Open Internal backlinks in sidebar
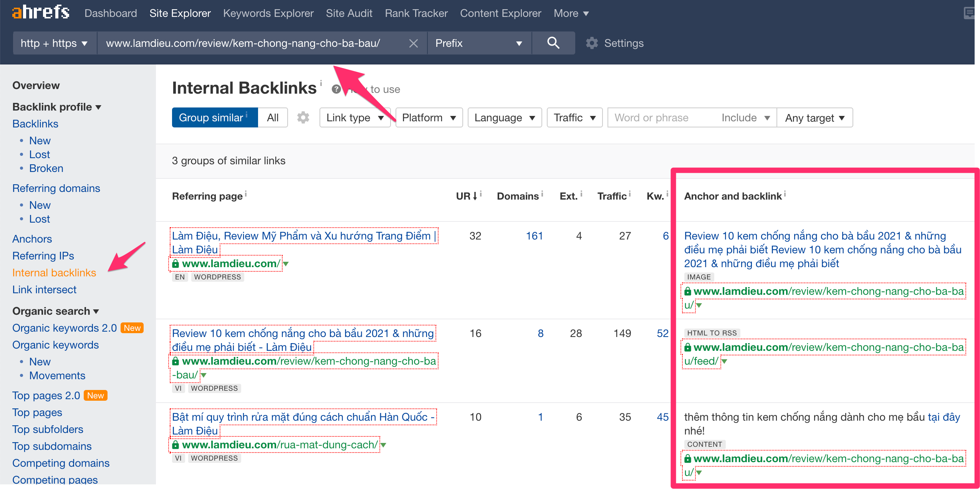Image resolution: width=980 pixels, height=489 pixels. click(x=54, y=273)
